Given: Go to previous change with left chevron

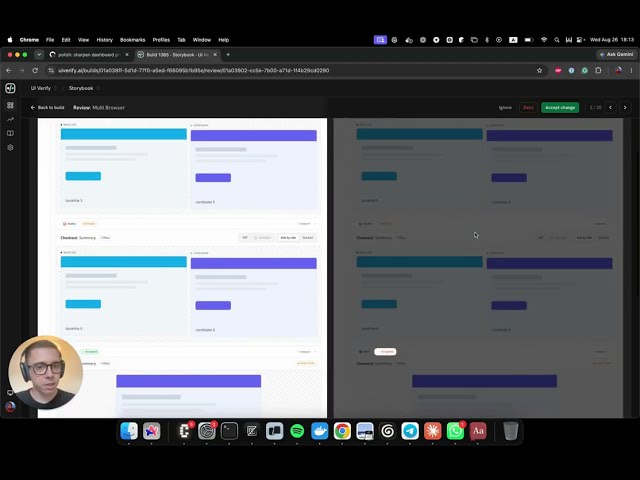Looking at the screenshot, I should [x=611, y=107].
